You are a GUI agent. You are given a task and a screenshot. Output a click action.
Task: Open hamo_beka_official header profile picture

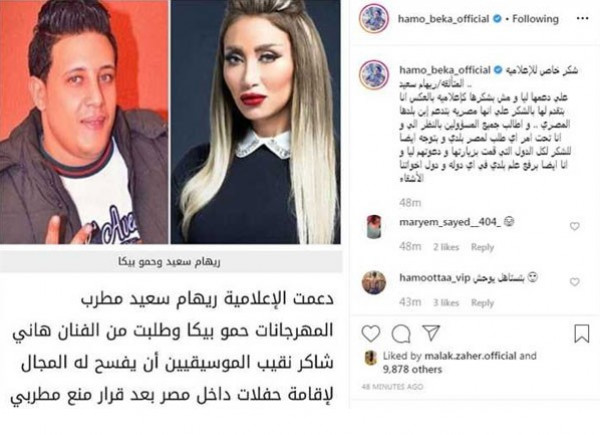tap(374, 19)
